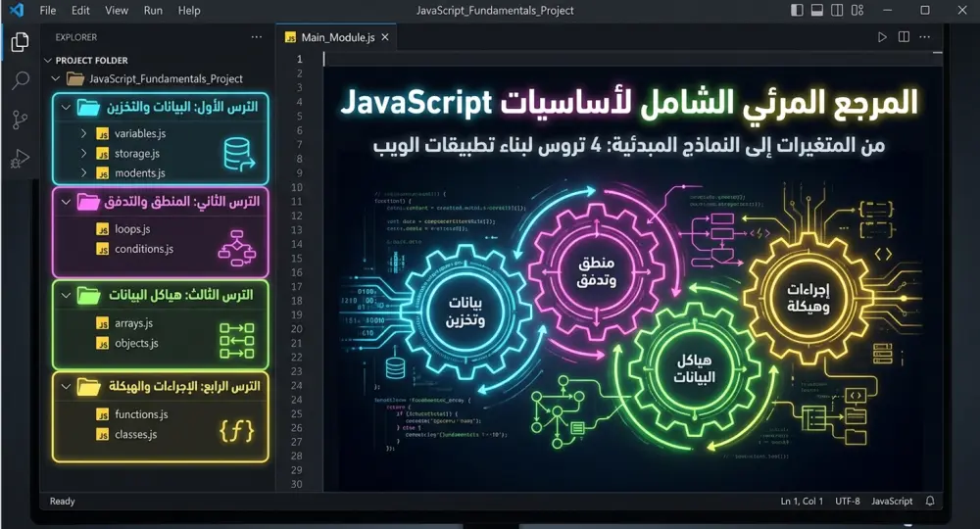The height and width of the screenshot is (529, 980).
Task: Change UTF-8 encoding in status bar
Action: [848, 501]
